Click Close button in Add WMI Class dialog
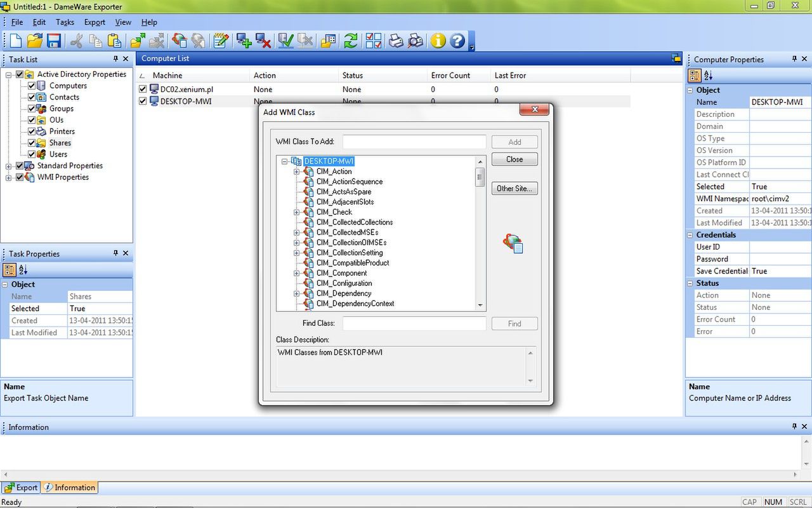 514,159
